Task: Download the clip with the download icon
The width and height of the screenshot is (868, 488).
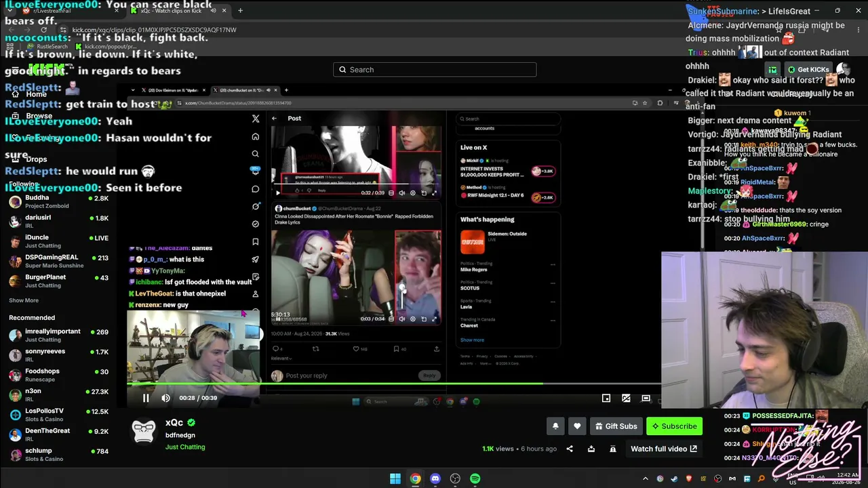Action: [x=591, y=449]
